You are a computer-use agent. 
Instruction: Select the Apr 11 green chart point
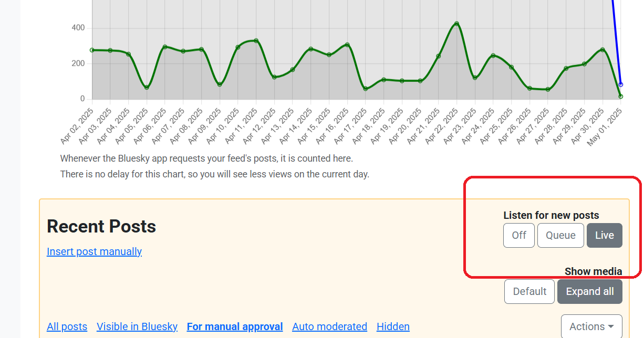[256, 40]
